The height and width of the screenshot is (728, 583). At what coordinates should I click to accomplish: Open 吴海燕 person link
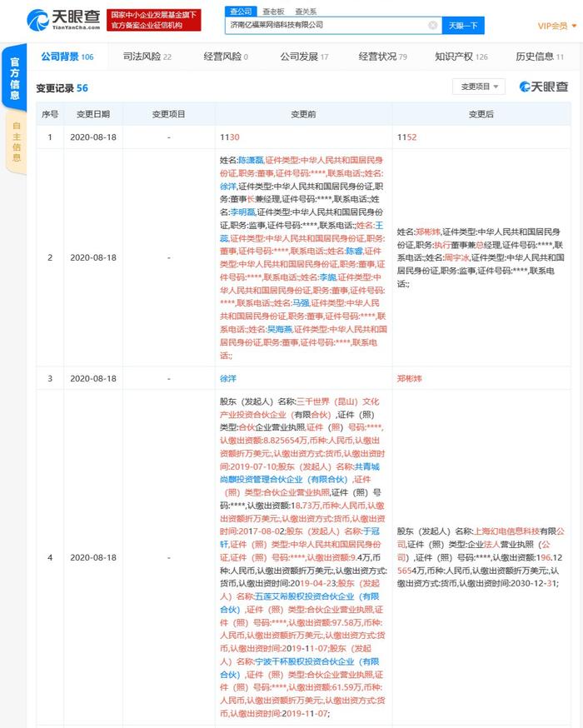[280, 329]
